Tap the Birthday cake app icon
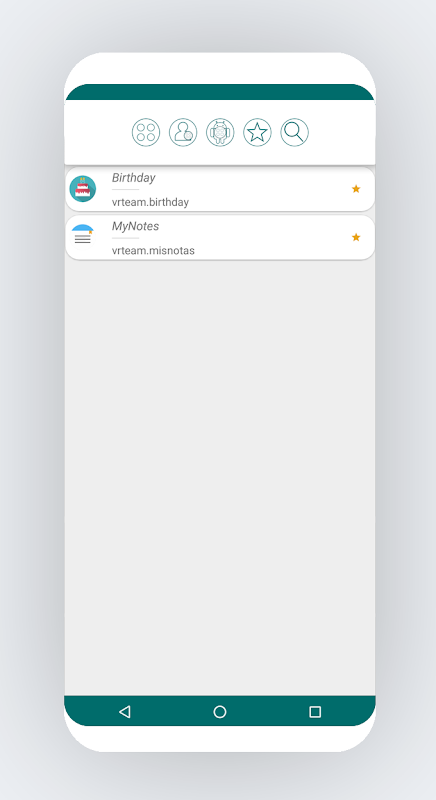Viewport: 436px width, 800px height. click(x=83, y=189)
